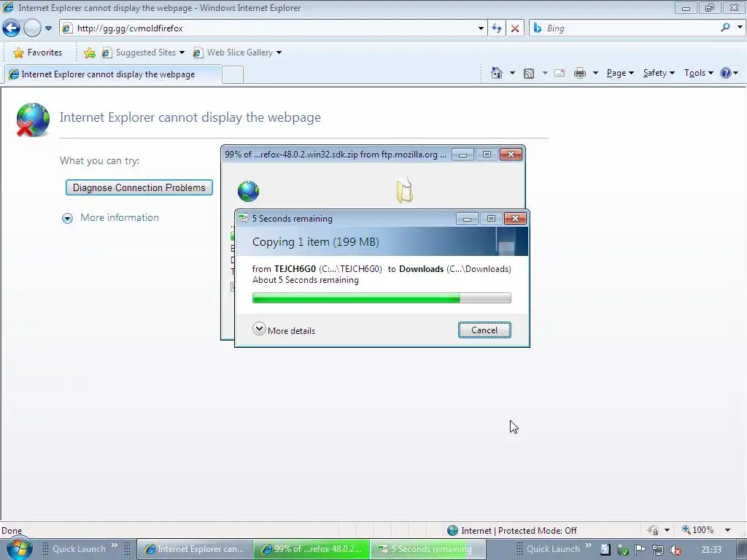Click the Safely Remove Hardware tray icon
This screenshot has height=560, width=747.
(x=623, y=550)
